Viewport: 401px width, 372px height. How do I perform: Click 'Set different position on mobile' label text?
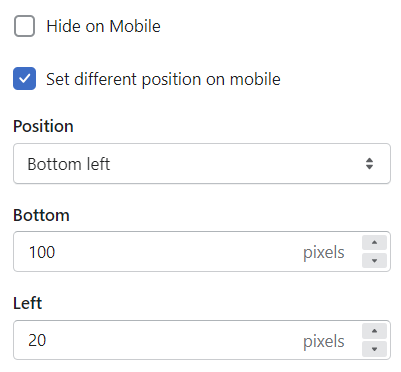[163, 80]
